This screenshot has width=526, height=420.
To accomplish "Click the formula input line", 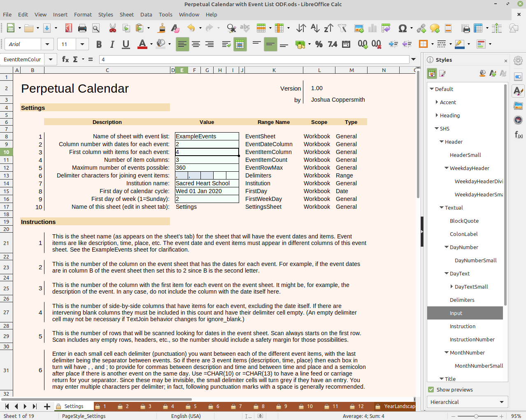I will pyautogui.click(x=254, y=59).
